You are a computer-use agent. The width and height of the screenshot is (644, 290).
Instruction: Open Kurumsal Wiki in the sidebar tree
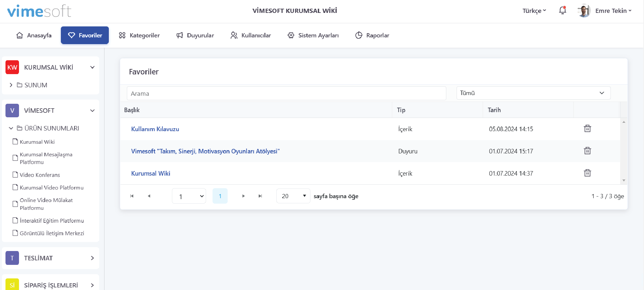[x=34, y=142]
